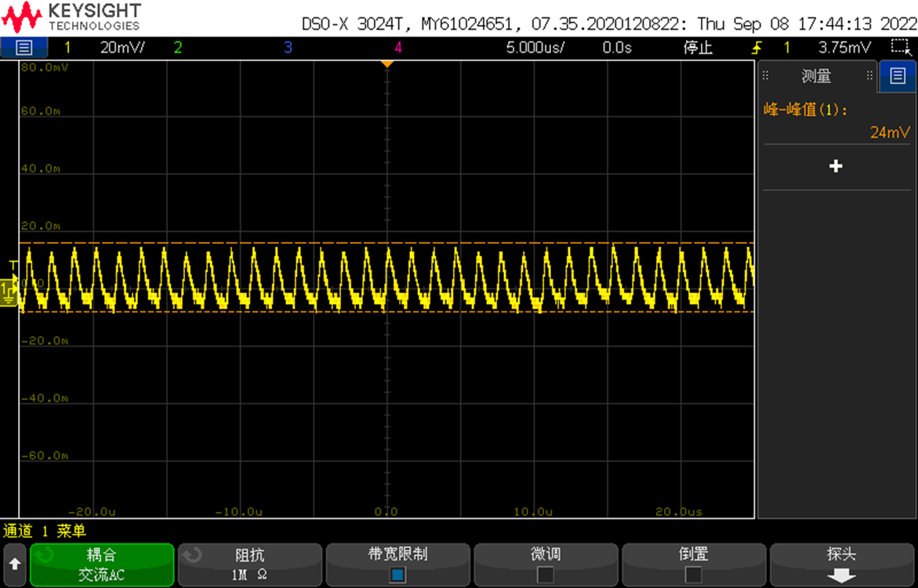Open the 测量 measurement sidebar tab

[816, 76]
